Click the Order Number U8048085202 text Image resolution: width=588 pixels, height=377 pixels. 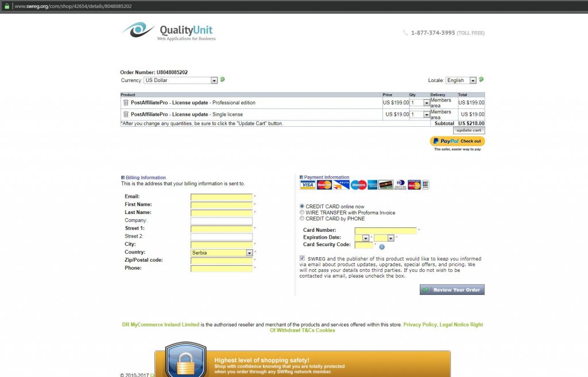(x=154, y=72)
